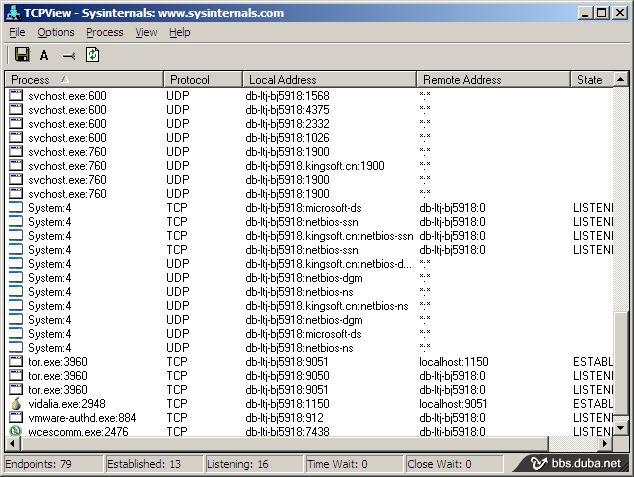Viewport: 634px width, 477px height.
Task: Toggle address resolution with the A icon
Action: tap(44, 55)
